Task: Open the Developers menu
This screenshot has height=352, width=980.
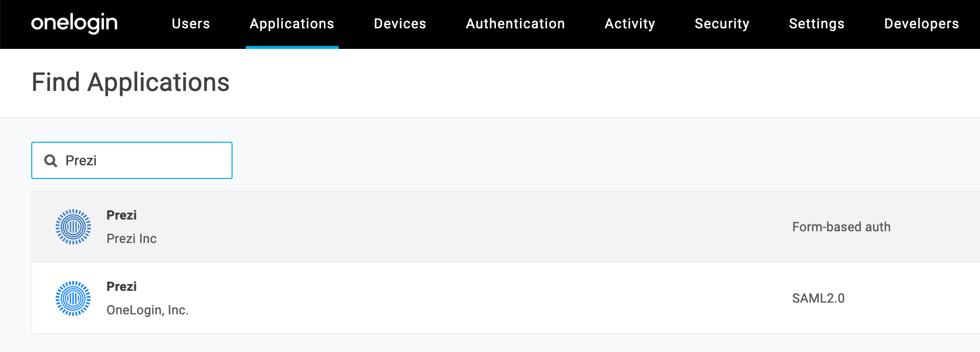Action: pyautogui.click(x=921, y=23)
